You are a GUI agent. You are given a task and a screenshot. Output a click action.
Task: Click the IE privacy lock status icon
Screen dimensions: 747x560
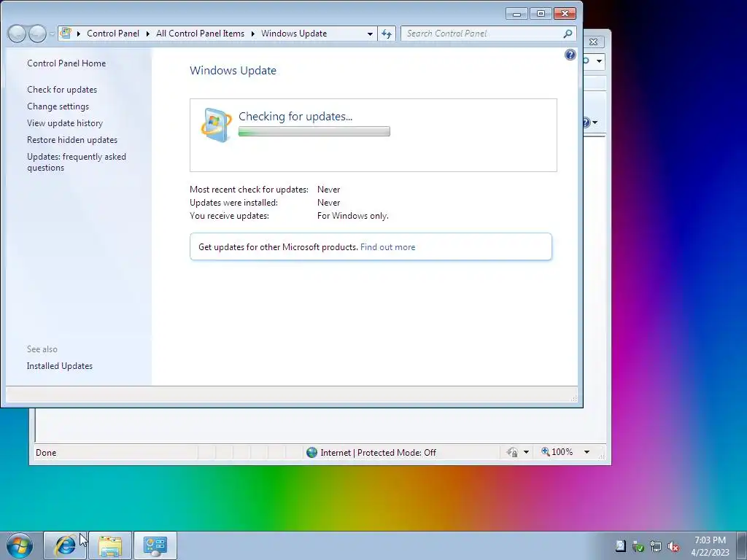point(512,452)
